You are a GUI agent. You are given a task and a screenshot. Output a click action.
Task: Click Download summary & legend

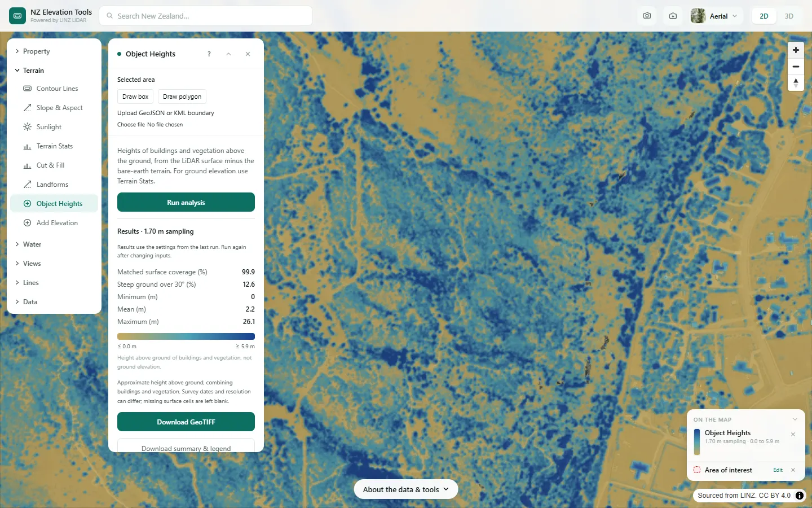pyautogui.click(x=186, y=446)
